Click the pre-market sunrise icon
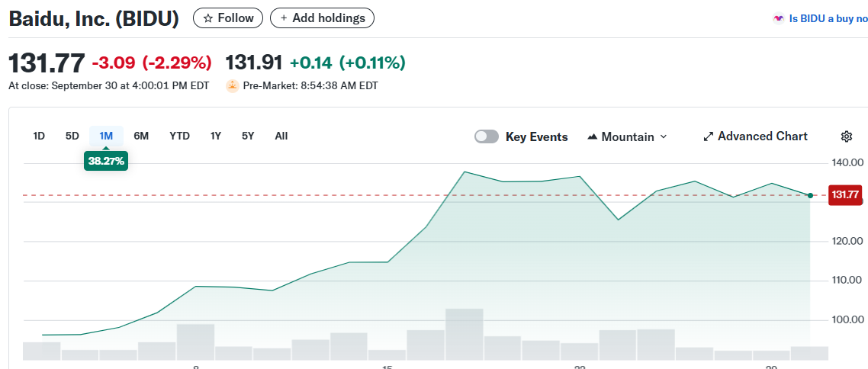This screenshot has height=369, width=868. 233,86
